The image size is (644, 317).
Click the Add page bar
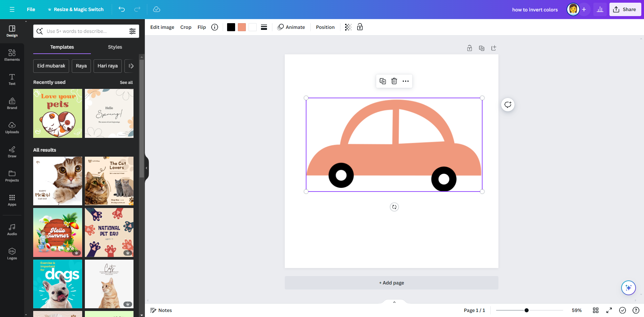point(391,283)
